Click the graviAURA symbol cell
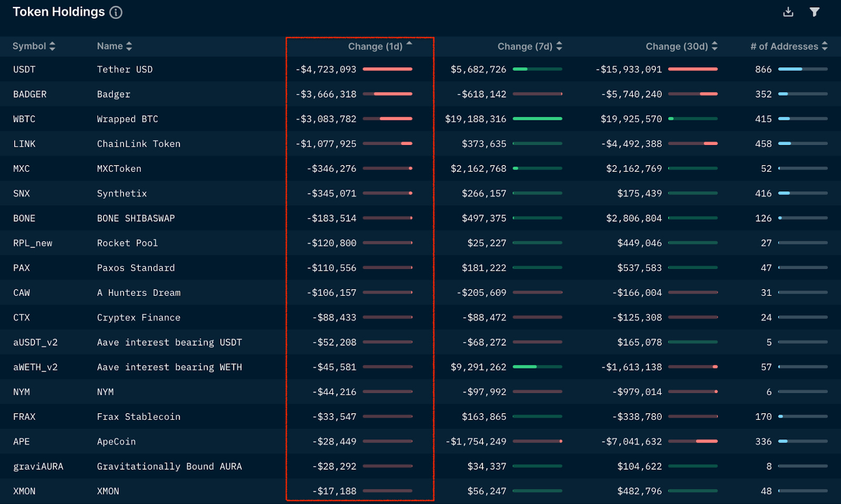This screenshot has width=841, height=504. coord(38,466)
